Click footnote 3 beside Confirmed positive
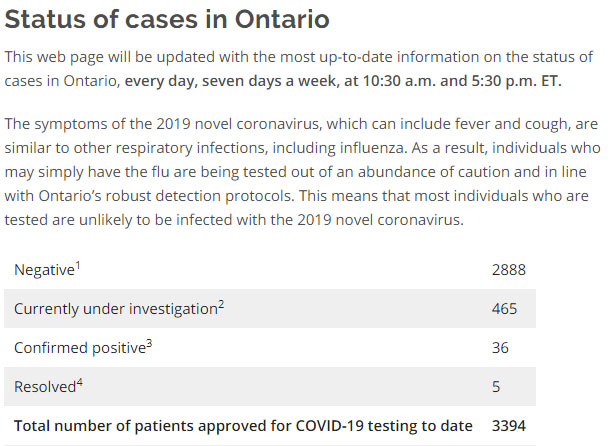This screenshot has height=446, width=610. 148,343
